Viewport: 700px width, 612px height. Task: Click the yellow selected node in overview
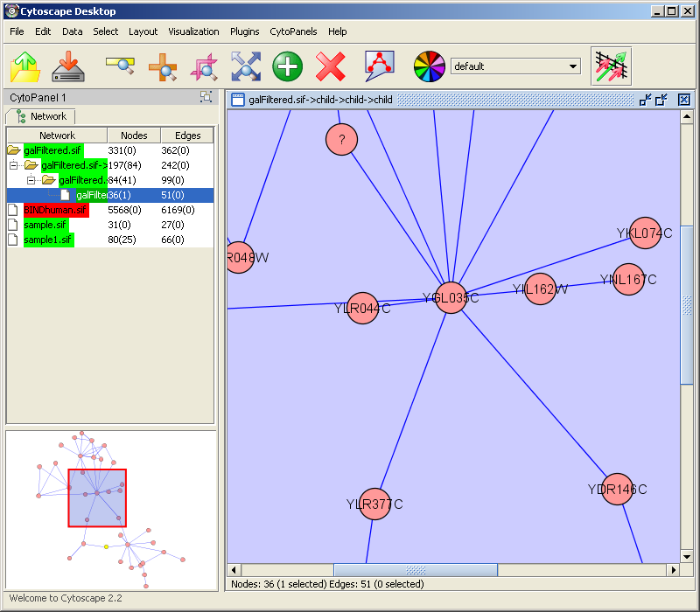[106, 546]
